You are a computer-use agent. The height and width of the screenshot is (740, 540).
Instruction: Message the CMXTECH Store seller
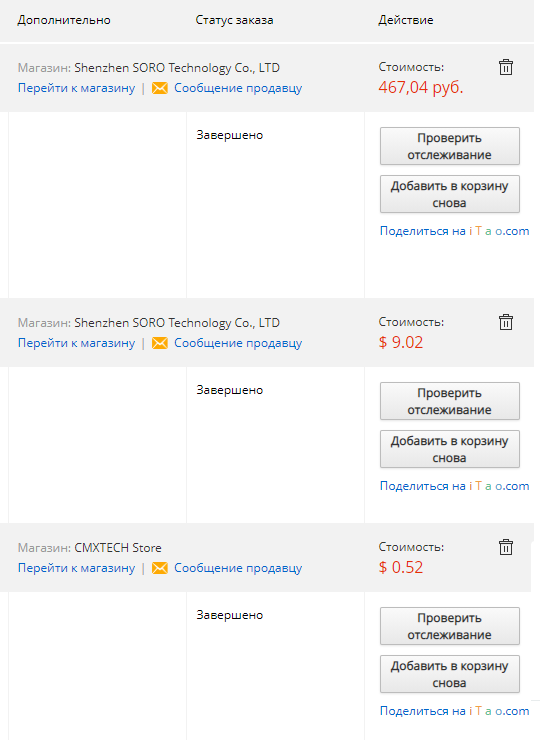tap(238, 568)
